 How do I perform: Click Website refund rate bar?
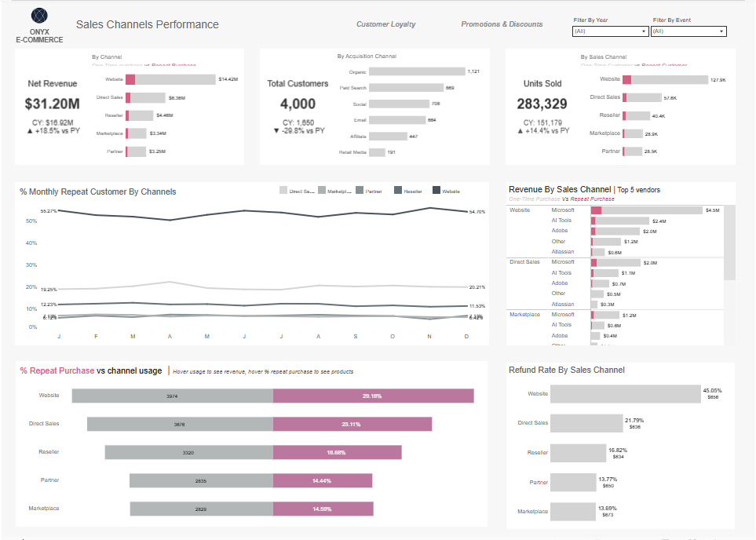[x=625, y=394]
